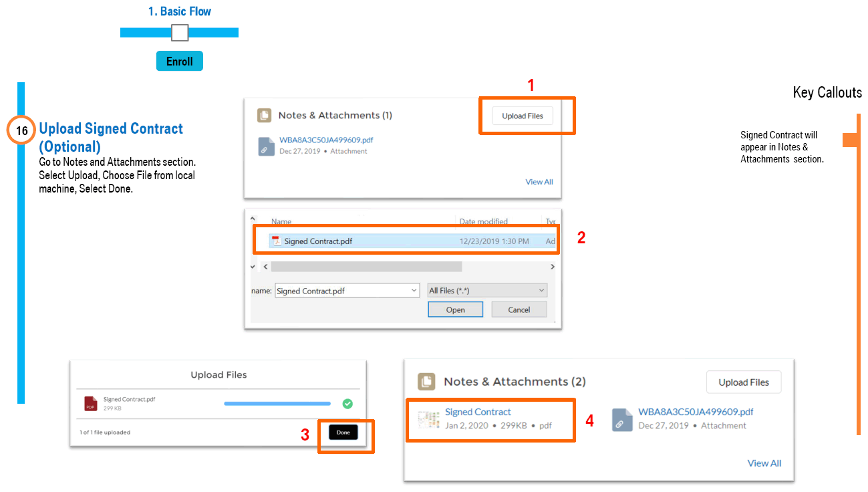The height and width of the screenshot is (492, 868).
Task: Click the Notes & Attachments (2) panel icon
Action: 426,382
